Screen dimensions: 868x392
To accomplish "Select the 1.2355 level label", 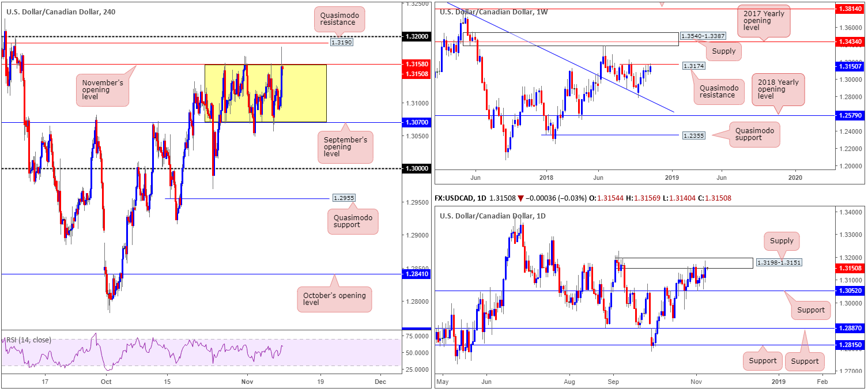I will click(693, 135).
